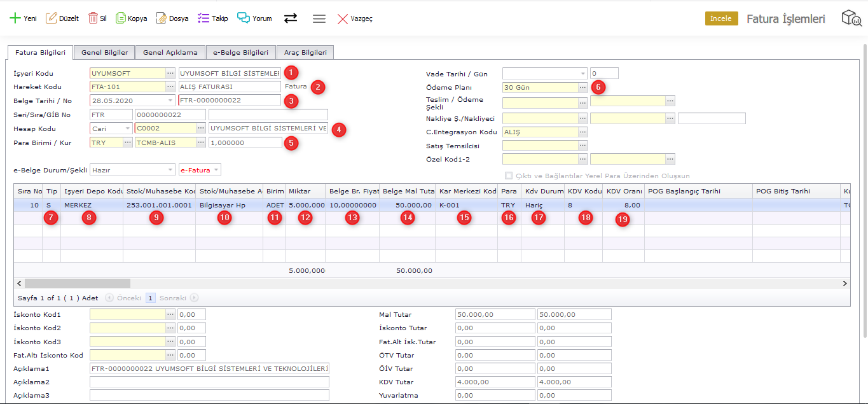This screenshot has height=404, width=868.
Task: Click the green Yeni plus icon
Action: [15, 18]
